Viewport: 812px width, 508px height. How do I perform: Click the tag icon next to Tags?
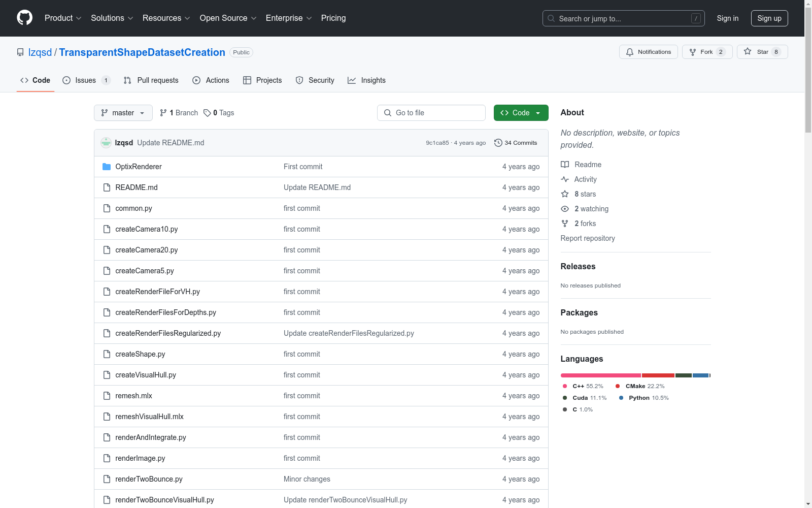(207, 113)
